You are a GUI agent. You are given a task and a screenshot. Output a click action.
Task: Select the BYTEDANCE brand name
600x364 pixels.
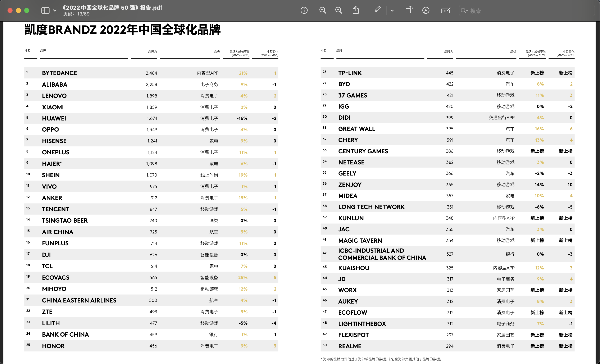[59, 73]
